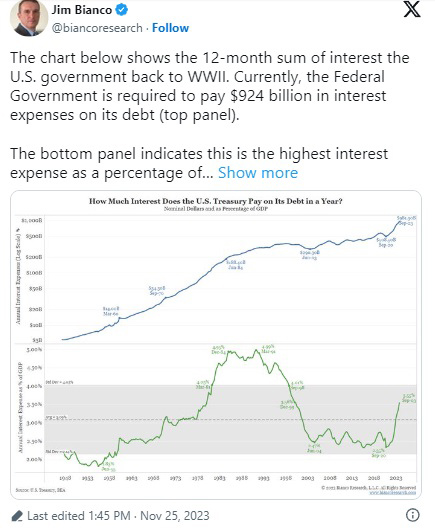Click the Mar-91 peak label

(269, 349)
